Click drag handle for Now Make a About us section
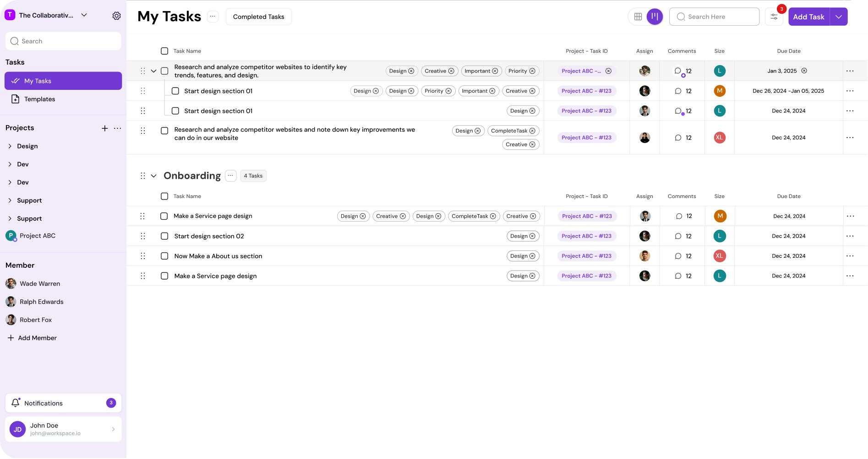This screenshot has height=459, width=868. coord(143,256)
